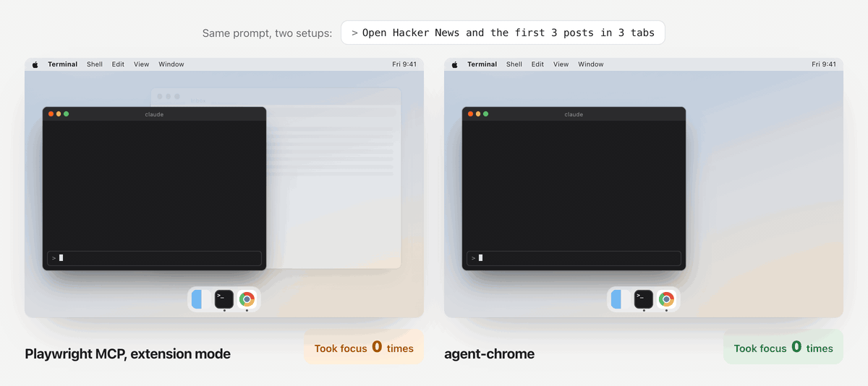Click the agent-chrome caption
The image size is (868, 386).
click(490, 354)
